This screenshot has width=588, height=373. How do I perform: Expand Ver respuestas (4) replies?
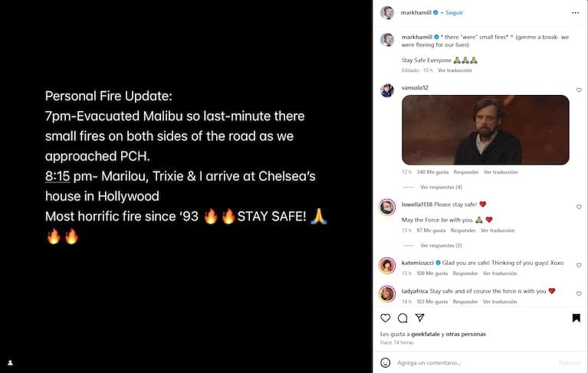[441, 187]
